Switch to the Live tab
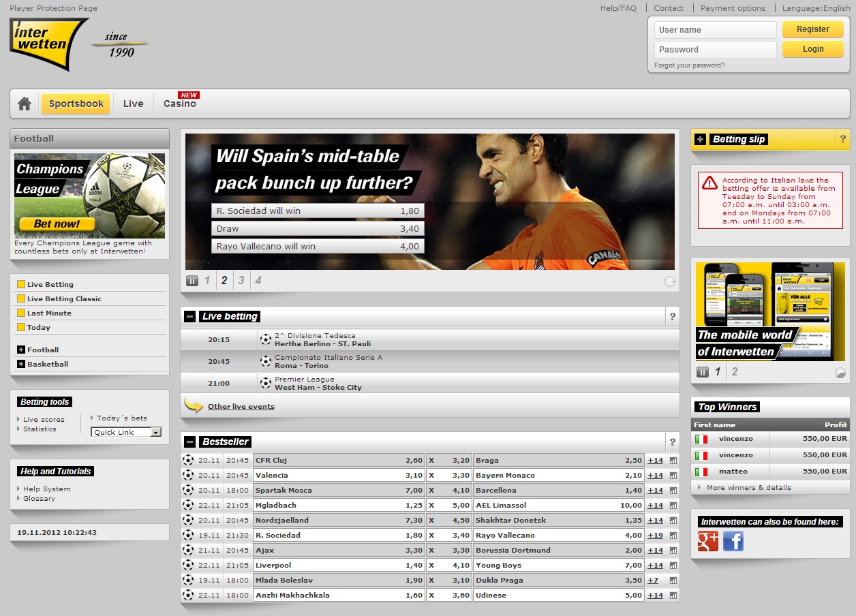Image resolution: width=856 pixels, height=616 pixels. click(134, 104)
